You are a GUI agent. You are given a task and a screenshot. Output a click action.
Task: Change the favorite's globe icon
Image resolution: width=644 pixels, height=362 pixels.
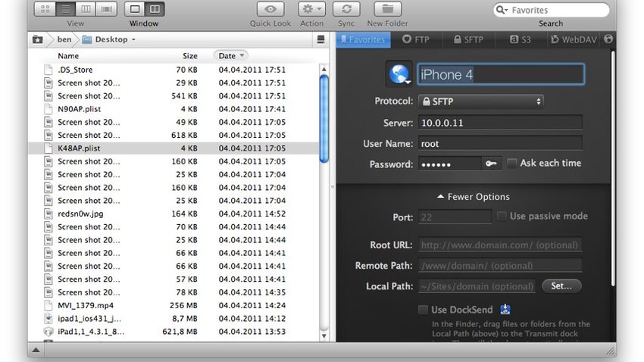(x=399, y=74)
